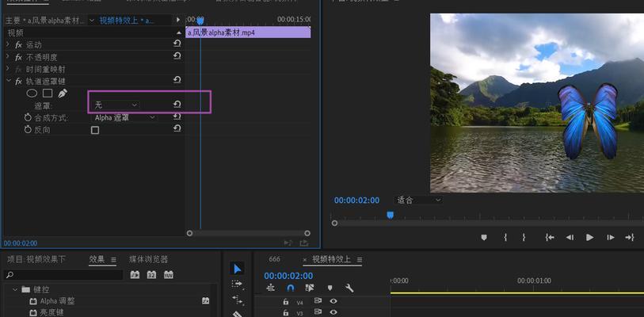
Task: Reset the 反向 parameter
Action: point(177,128)
